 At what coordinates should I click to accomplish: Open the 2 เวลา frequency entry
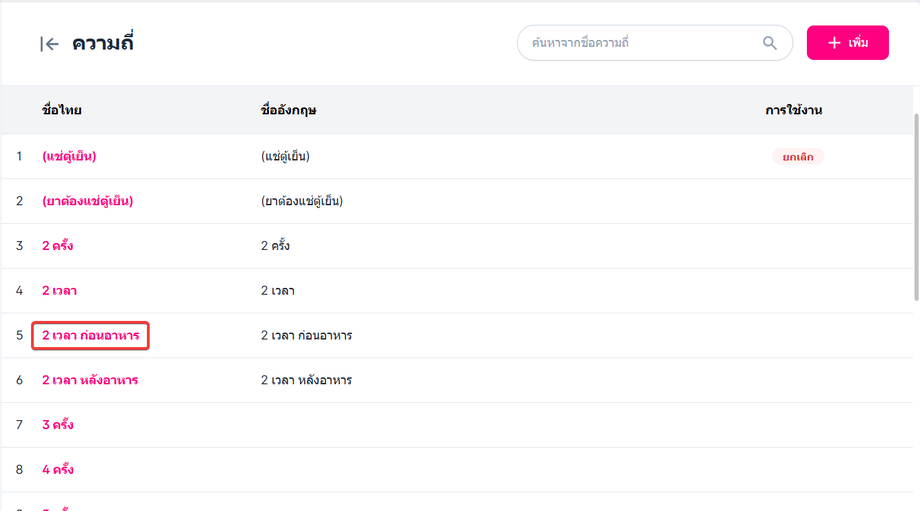coord(59,291)
